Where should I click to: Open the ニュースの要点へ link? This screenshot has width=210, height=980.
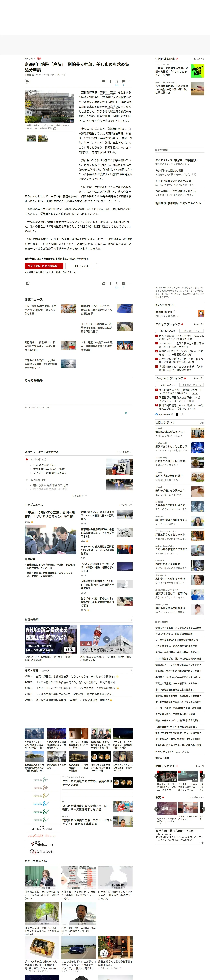[125, 452]
